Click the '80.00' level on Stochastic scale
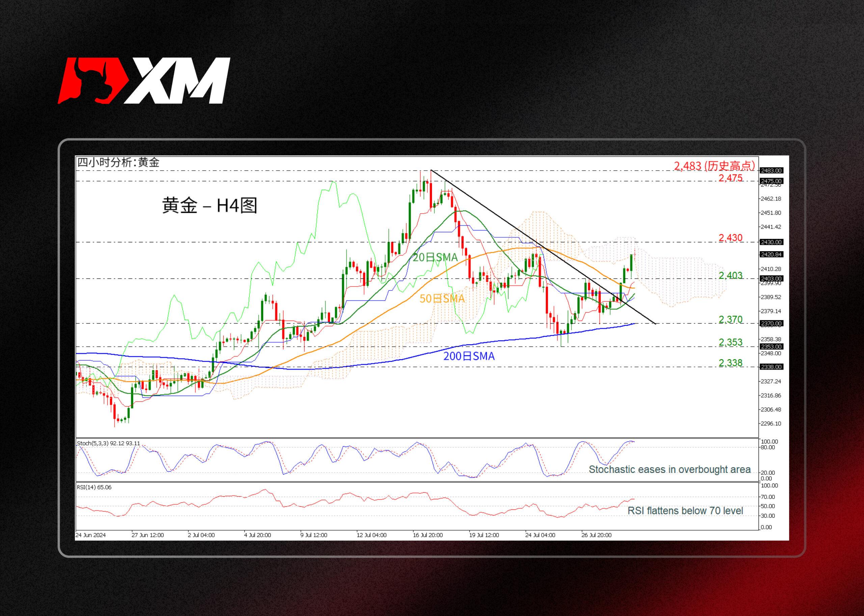This screenshot has height=616, width=864. coord(769,447)
